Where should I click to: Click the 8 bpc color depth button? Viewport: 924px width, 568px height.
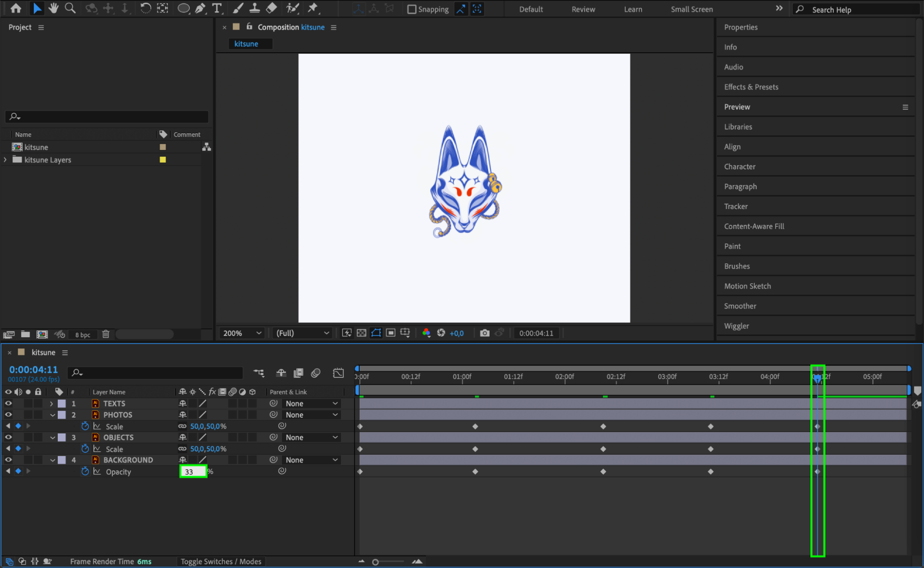[x=83, y=334]
